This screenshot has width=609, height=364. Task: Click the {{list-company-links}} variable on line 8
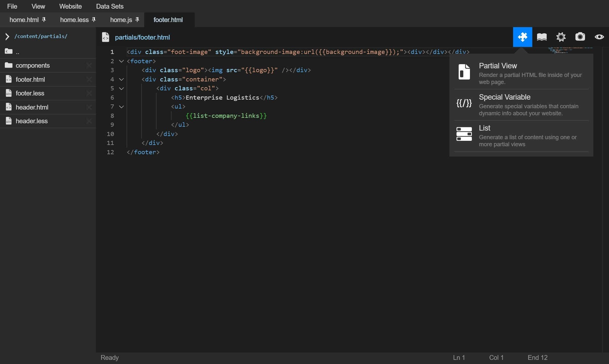pyautogui.click(x=226, y=116)
